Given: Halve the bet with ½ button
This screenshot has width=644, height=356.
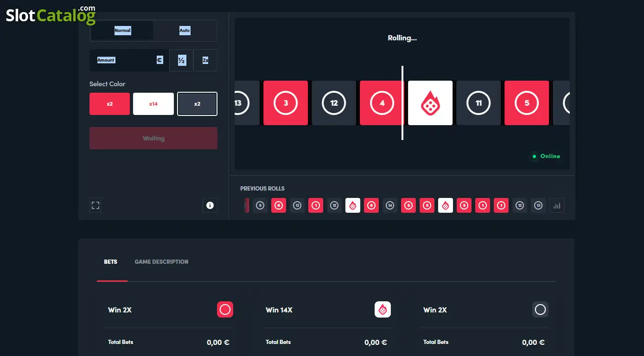Looking at the screenshot, I should (181, 60).
